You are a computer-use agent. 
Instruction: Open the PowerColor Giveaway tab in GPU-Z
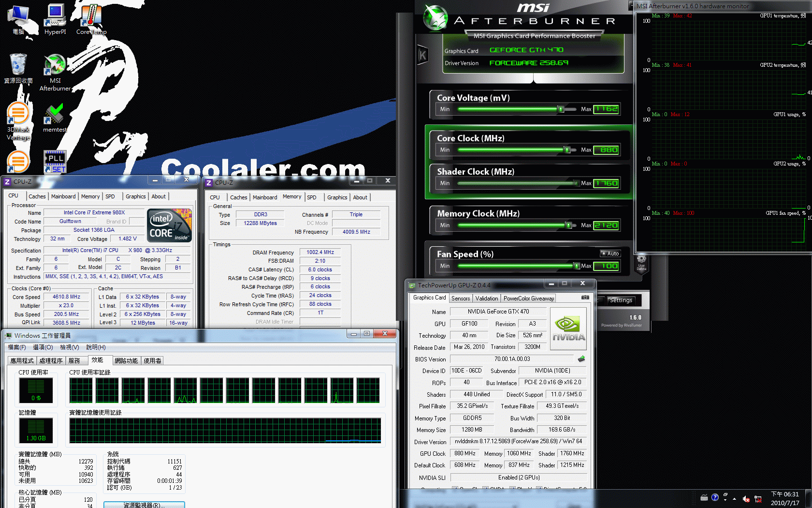coord(528,299)
